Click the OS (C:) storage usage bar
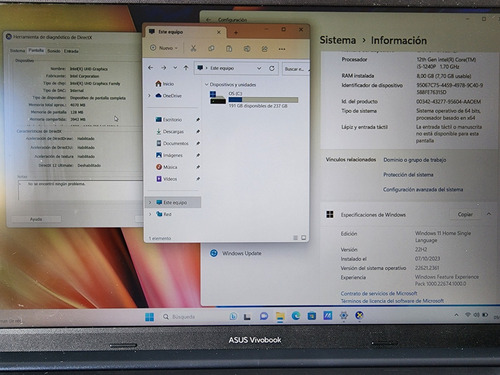Screen dimensions: 500x375 [x=263, y=100]
